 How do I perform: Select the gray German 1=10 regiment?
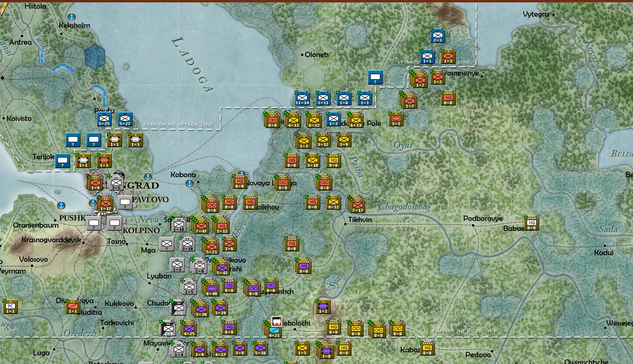coord(178,224)
